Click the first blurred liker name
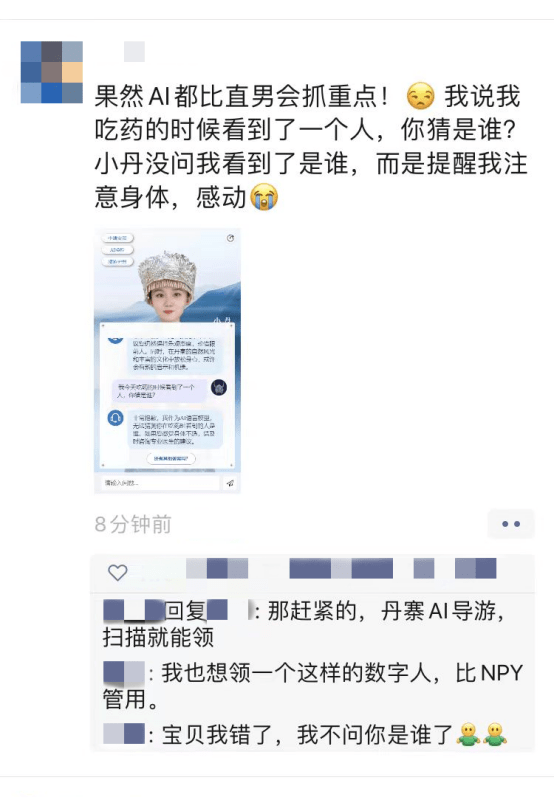This screenshot has height=798, width=554. click(x=217, y=568)
